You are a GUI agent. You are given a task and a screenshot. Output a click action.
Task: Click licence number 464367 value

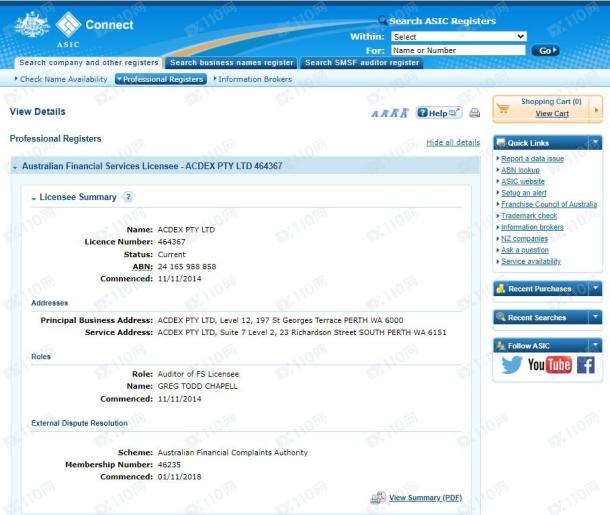point(172,242)
